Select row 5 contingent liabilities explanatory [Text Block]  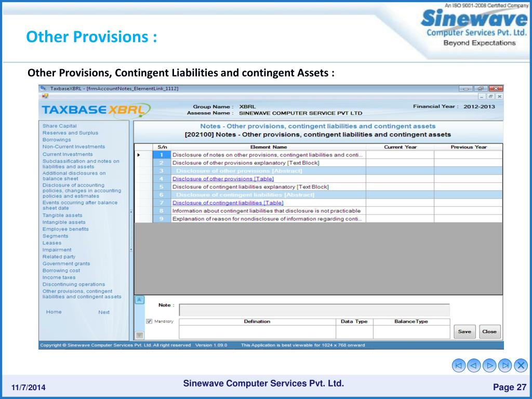pyautogui.click(x=268, y=187)
